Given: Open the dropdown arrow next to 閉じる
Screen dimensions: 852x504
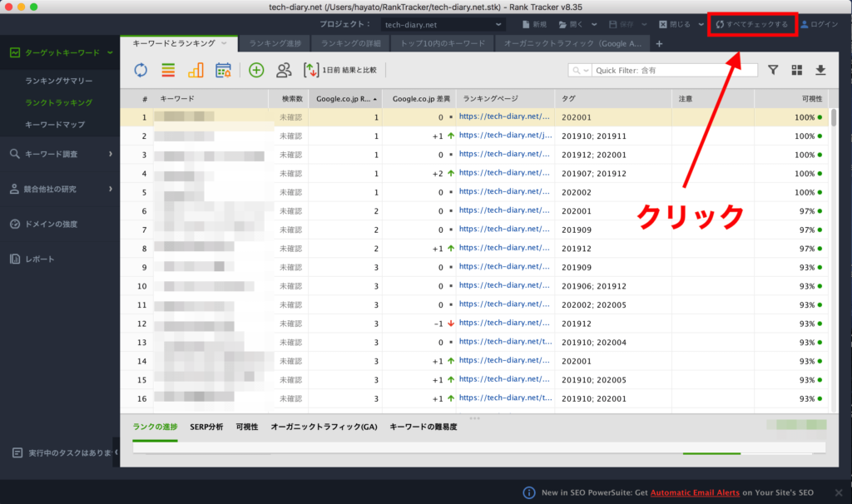Looking at the screenshot, I should pyautogui.click(x=701, y=24).
